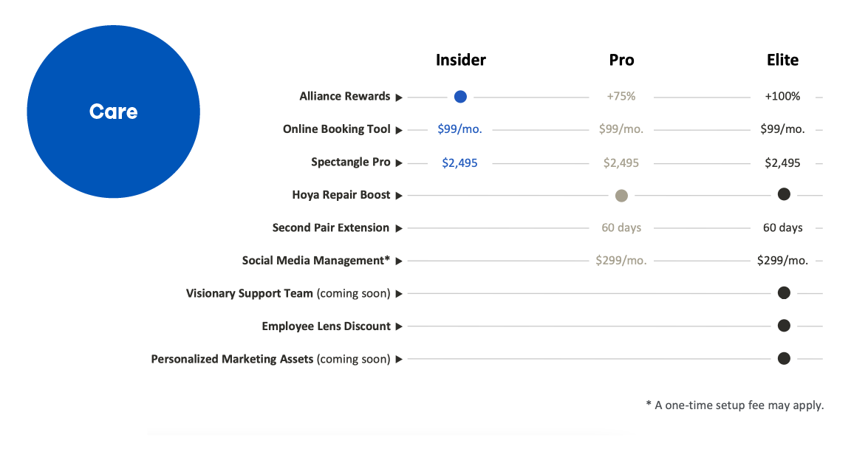The height and width of the screenshot is (449, 868).
Task: Expand the Spectangle Pro arrow
Action: pyautogui.click(x=399, y=162)
